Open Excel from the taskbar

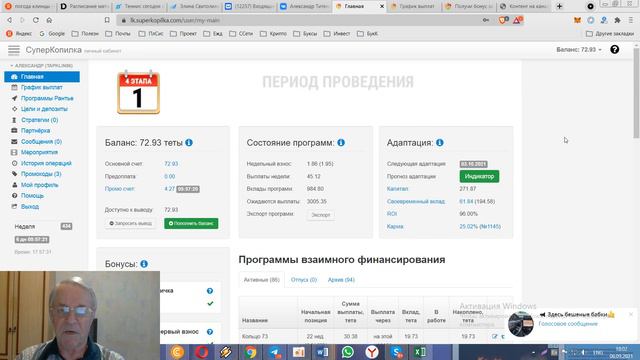420,352
